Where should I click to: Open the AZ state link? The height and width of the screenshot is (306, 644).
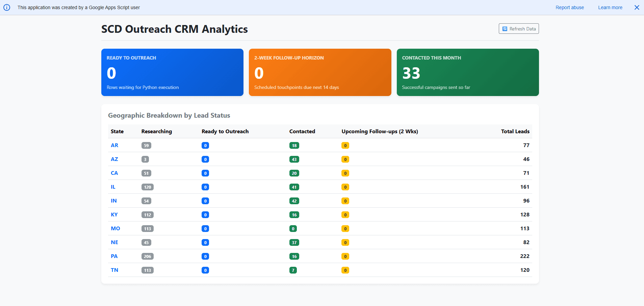point(114,159)
